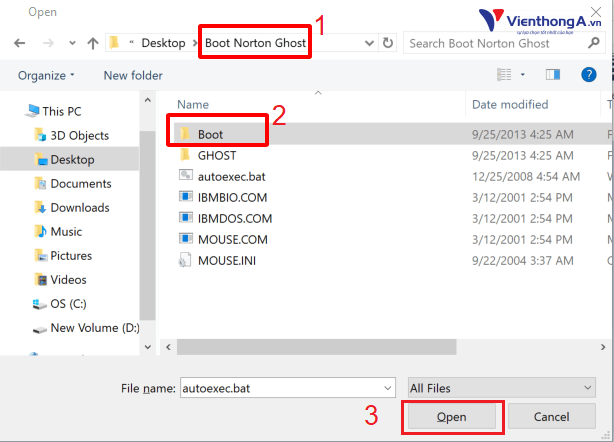
Task: Go back using the Back arrow
Action: tap(20, 43)
